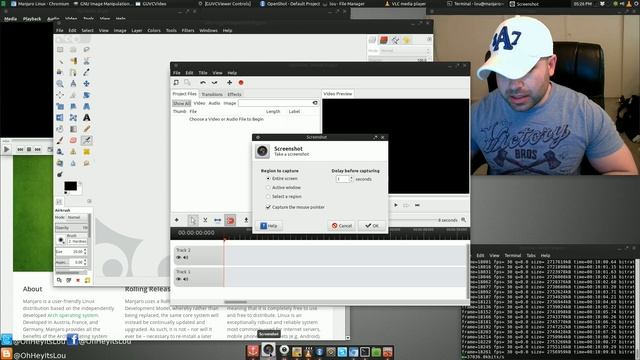Open the Playback menu in VLC
The height and width of the screenshot is (360, 640).
32,19
